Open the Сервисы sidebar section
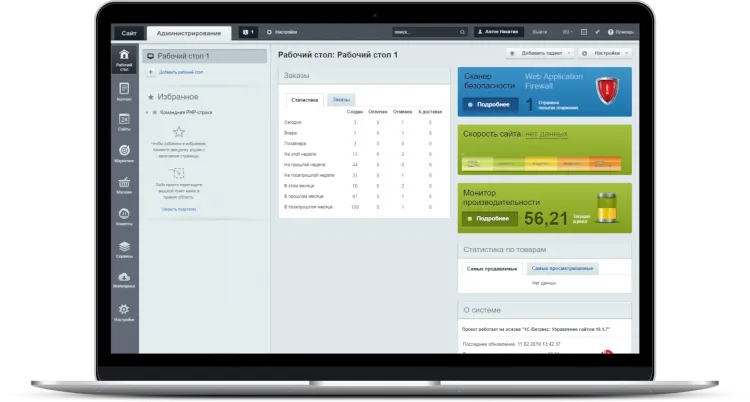 click(x=124, y=248)
